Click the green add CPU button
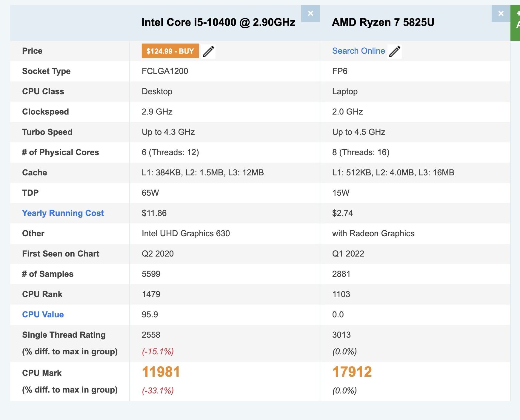Viewport: 520px width, 420px height. [516, 23]
